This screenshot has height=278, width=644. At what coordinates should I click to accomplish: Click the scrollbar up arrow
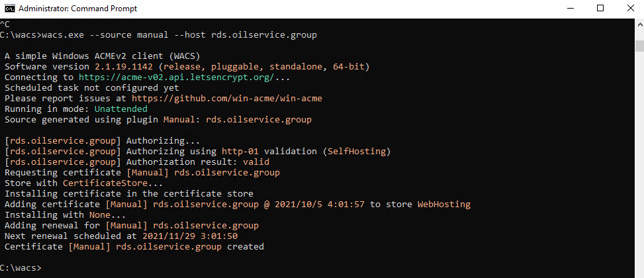pyautogui.click(x=639, y=24)
